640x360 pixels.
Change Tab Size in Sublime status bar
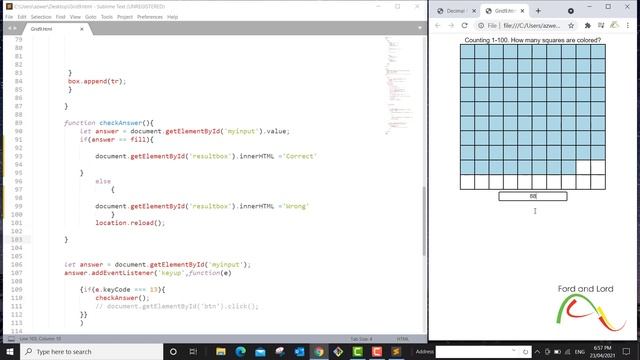[361, 339]
